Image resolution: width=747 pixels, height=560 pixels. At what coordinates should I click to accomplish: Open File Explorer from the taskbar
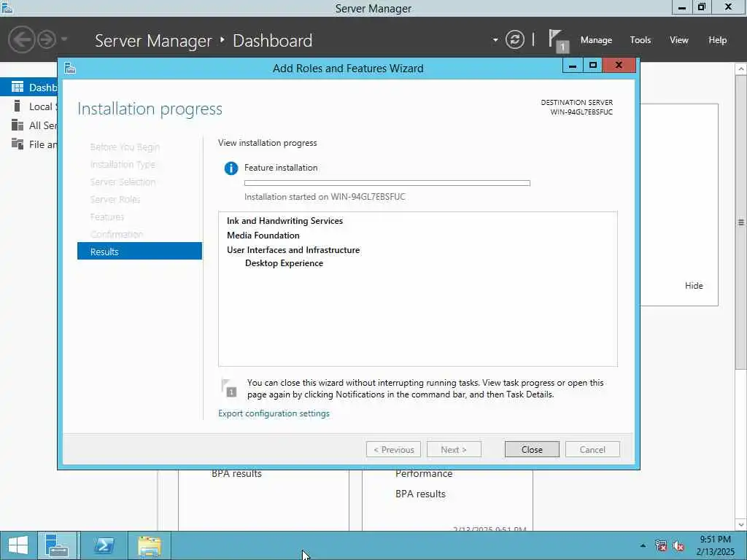(149, 545)
